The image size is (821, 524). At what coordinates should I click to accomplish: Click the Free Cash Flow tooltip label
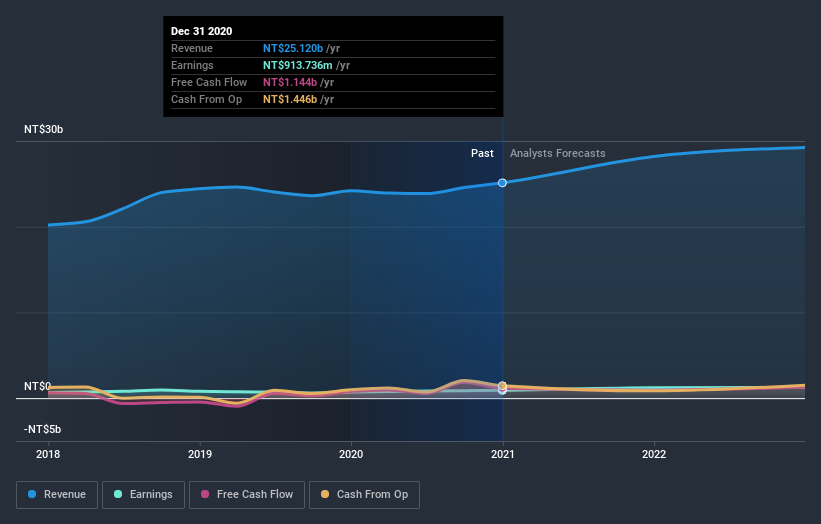pos(209,82)
